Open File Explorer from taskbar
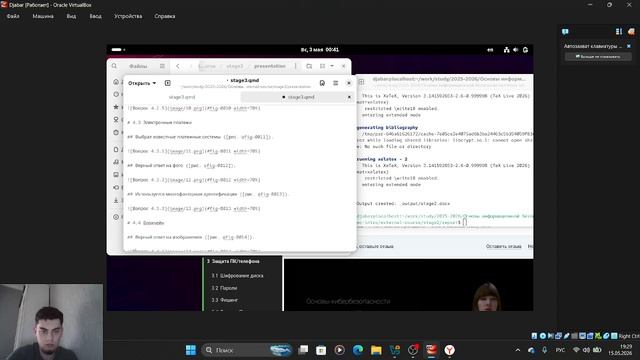Image resolution: width=640 pixels, height=360 pixels. click(376, 350)
